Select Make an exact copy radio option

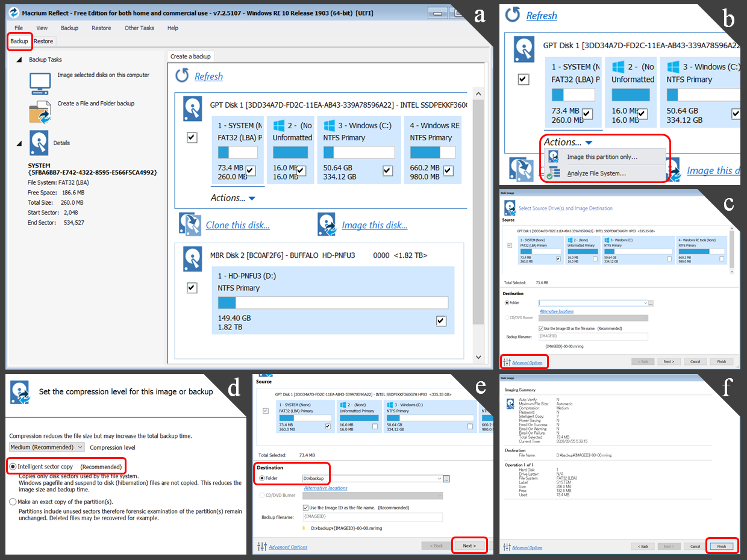13,502
